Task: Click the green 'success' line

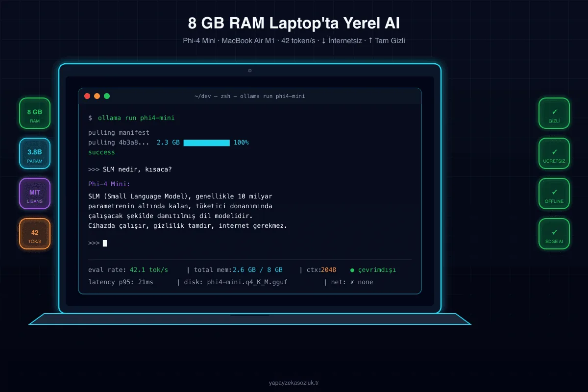Action: 101,152
